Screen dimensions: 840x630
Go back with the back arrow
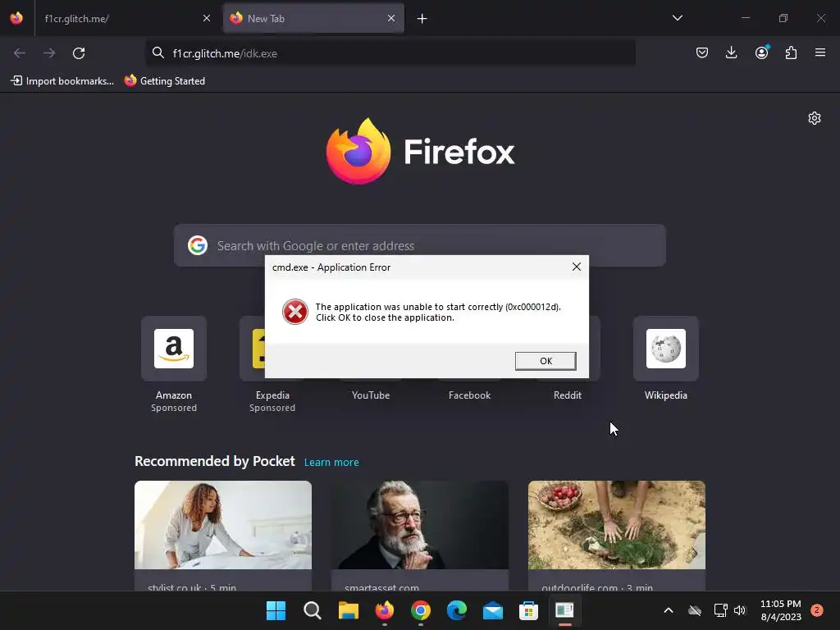[20, 53]
